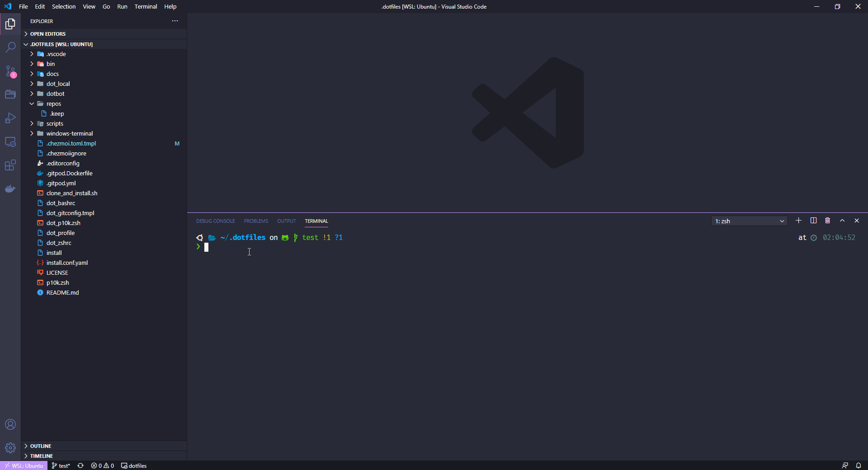Open the Run and Debug view
Viewport: 868px width, 470px height.
[10, 118]
